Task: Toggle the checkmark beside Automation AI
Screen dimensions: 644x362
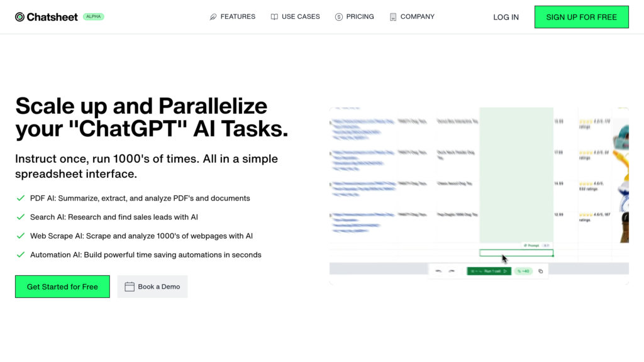Action: (20, 255)
